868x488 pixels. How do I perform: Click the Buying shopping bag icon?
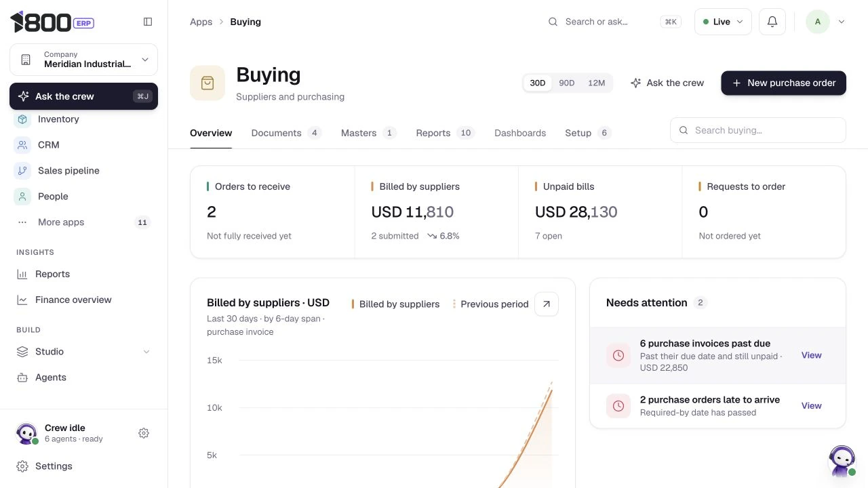(208, 83)
